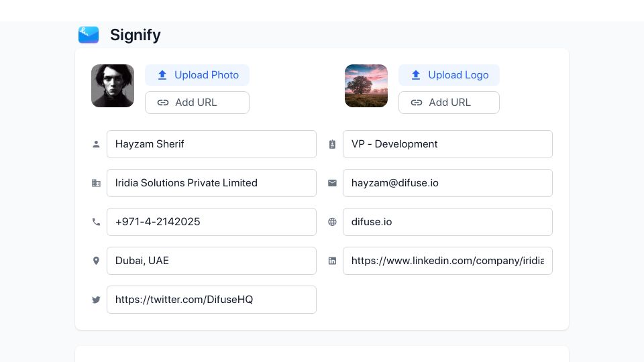Focus the LinkedIn company URL field
The image size is (644, 362).
click(447, 261)
